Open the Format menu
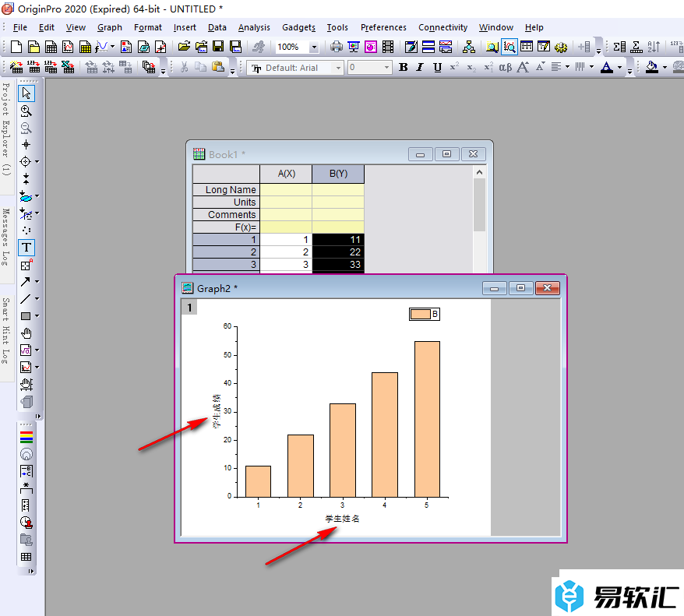684x616 pixels. 148,27
